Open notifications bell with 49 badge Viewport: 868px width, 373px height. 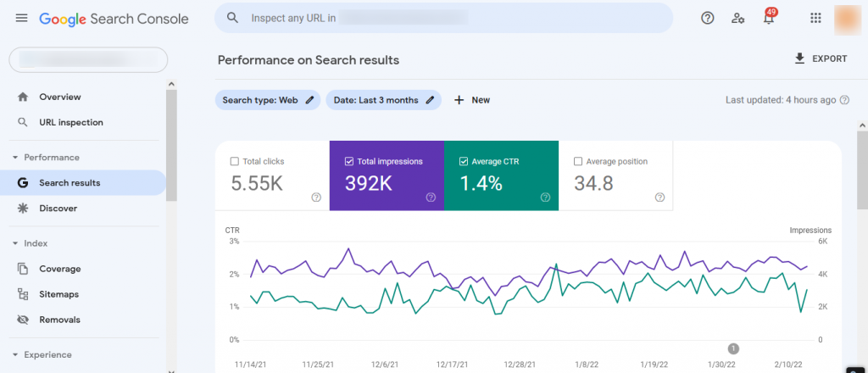769,17
